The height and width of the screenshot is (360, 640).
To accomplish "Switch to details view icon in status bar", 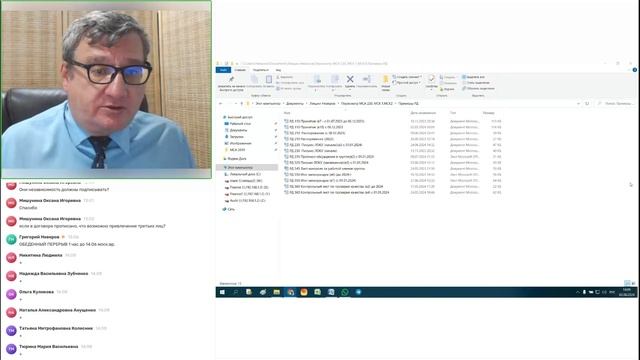I will [627, 283].
